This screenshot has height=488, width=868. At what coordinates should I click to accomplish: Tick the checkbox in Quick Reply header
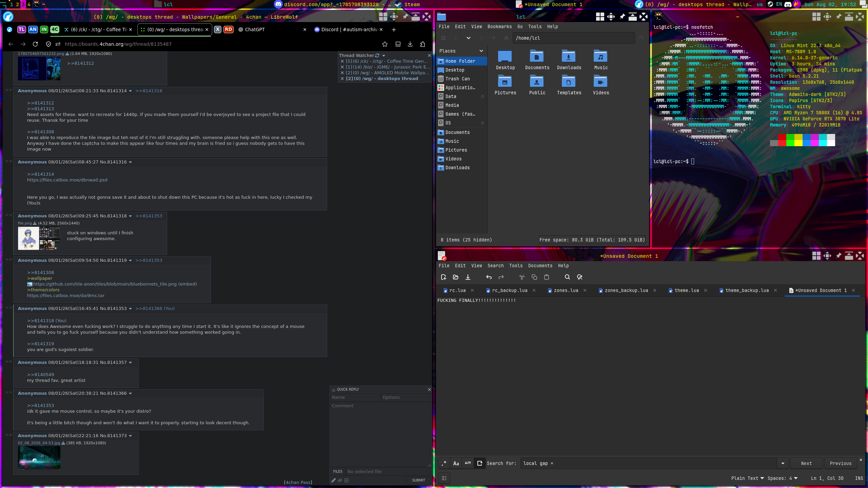click(x=334, y=390)
